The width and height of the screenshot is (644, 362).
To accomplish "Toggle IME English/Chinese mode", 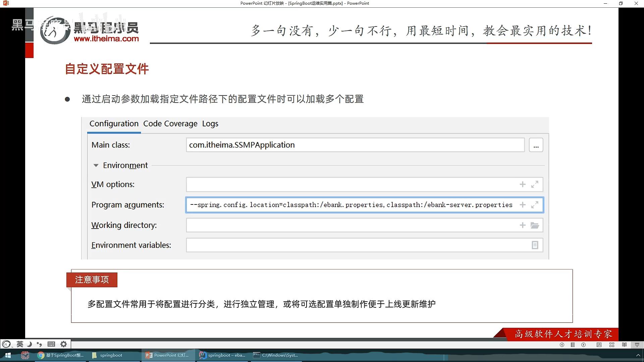I will tap(20, 344).
